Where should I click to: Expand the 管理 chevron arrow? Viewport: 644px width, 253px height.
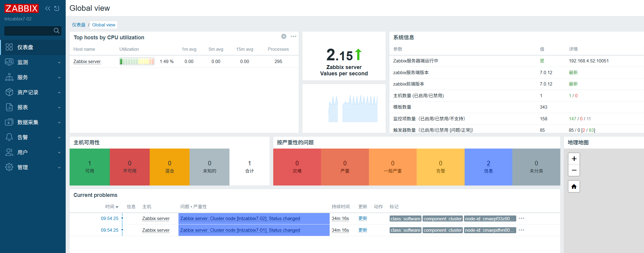(x=59, y=168)
